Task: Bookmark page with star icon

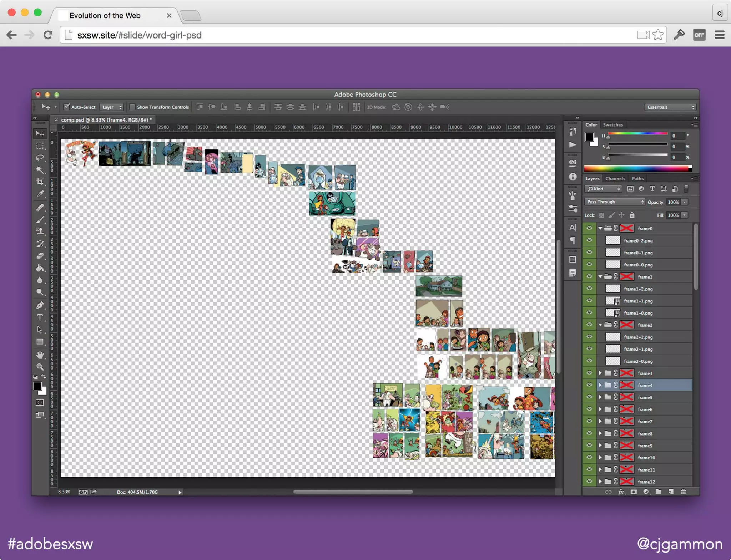Action: click(x=658, y=35)
